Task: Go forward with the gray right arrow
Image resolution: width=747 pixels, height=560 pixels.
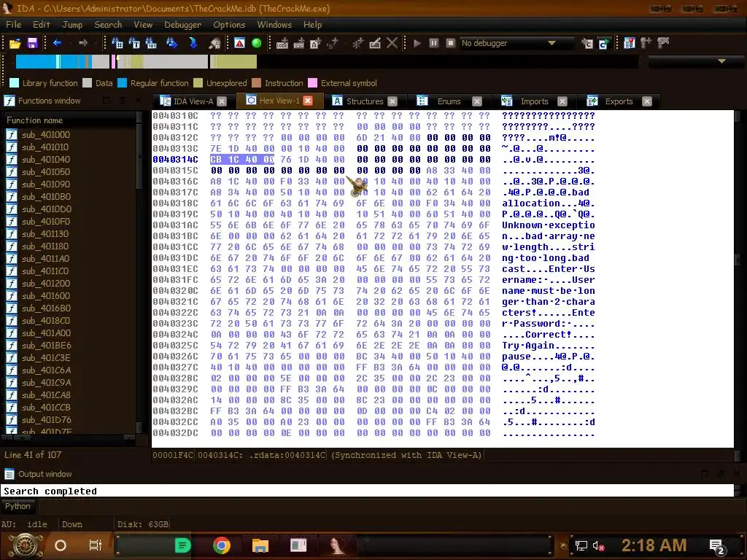Action: click(x=83, y=43)
